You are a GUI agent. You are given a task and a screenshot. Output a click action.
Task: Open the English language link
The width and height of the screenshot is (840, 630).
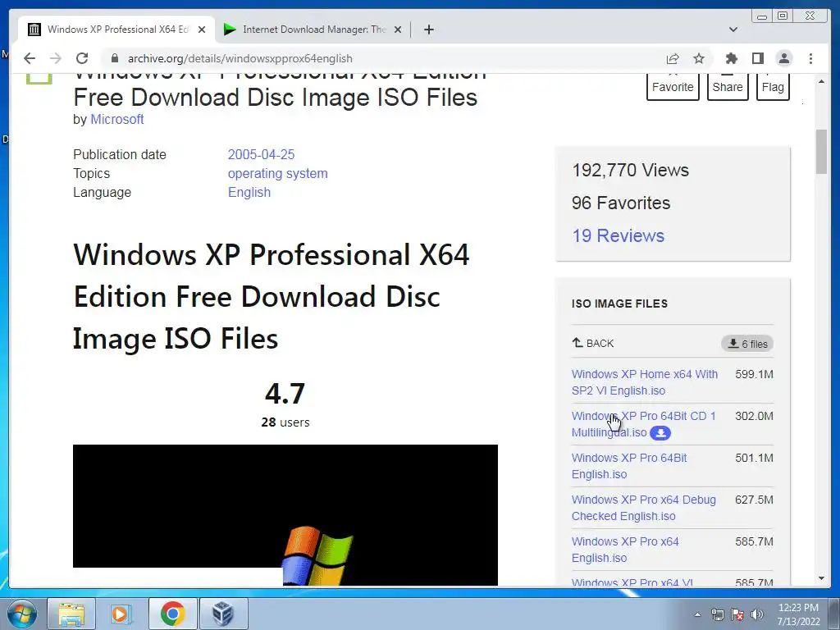[x=249, y=192]
